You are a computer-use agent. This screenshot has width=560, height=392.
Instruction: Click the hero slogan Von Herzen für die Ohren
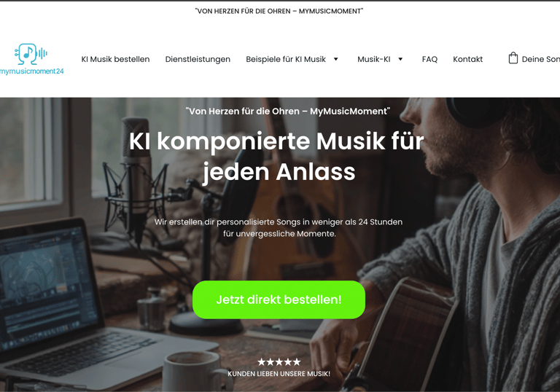click(288, 111)
